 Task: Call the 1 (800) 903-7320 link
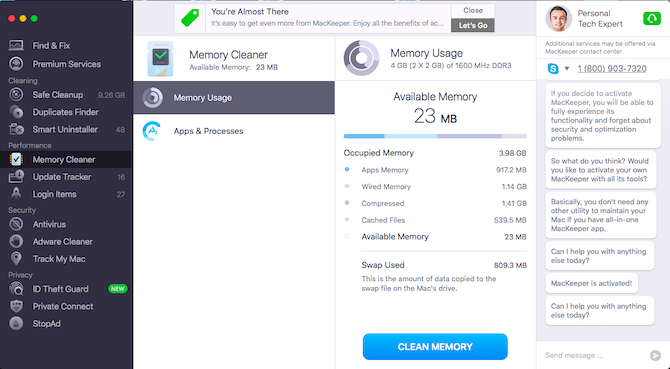click(611, 68)
